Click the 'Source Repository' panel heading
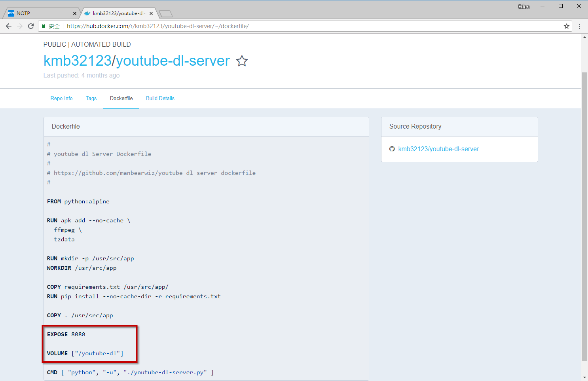 point(415,127)
